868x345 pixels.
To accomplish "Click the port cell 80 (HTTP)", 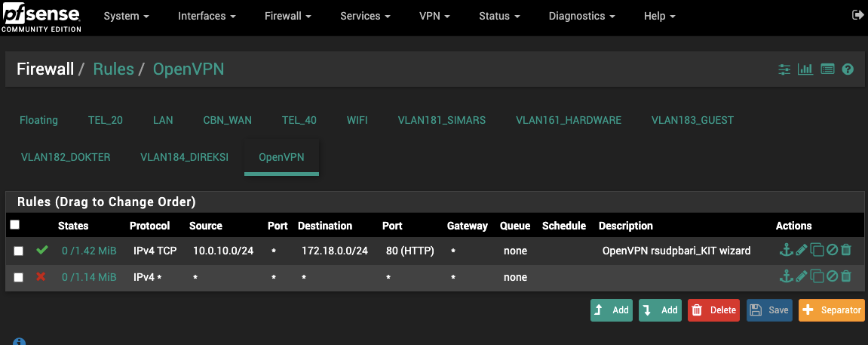I will pyautogui.click(x=410, y=251).
